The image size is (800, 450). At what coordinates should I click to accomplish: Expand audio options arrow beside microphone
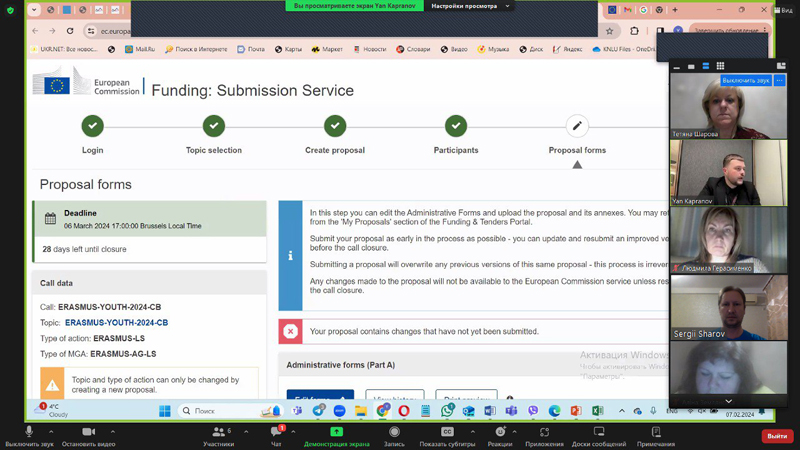point(51,432)
